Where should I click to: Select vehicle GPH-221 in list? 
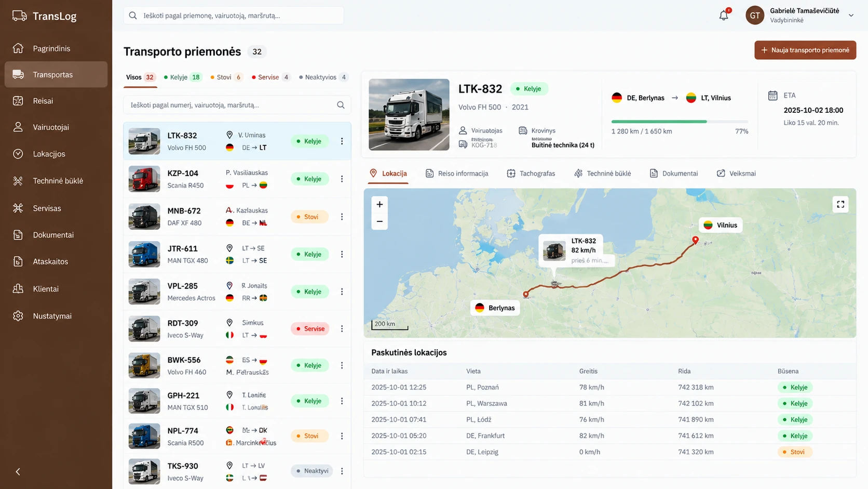237,401
